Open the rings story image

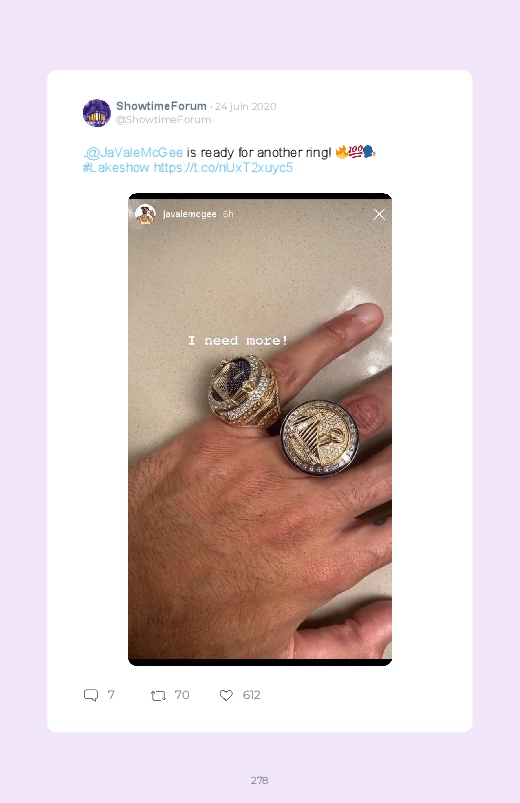click(260, 429)
